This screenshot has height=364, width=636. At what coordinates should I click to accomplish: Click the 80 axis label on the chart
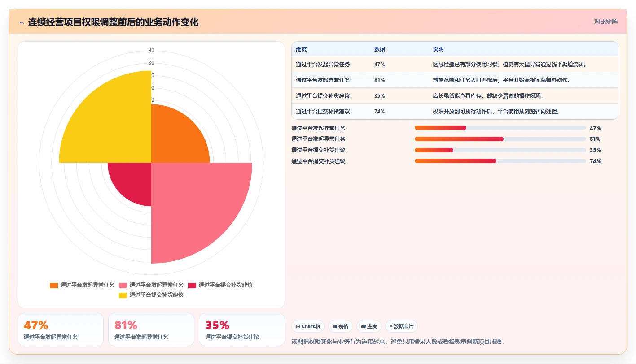tap(151, 63)
